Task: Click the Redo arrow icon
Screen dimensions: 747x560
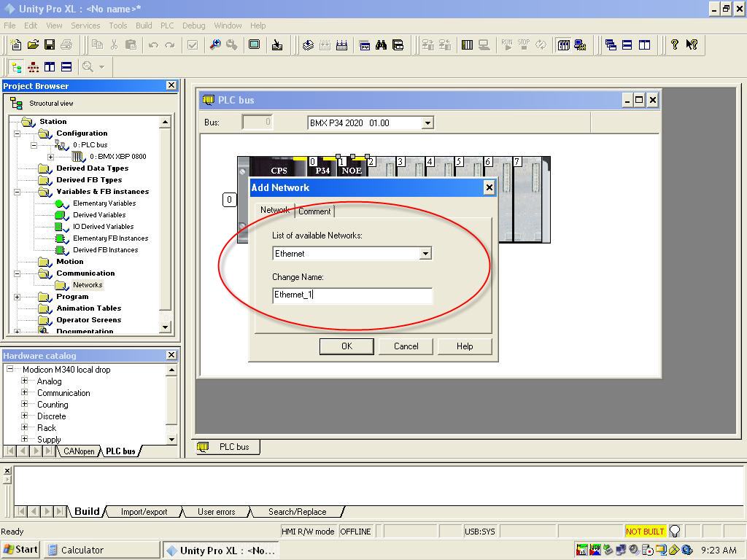Action: pos(169,45)
